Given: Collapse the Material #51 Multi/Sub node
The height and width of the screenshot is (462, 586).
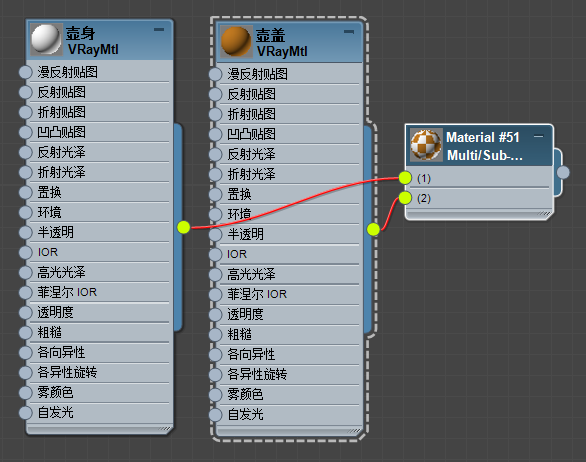Looking at the screenshot, I should pos(539,136).
